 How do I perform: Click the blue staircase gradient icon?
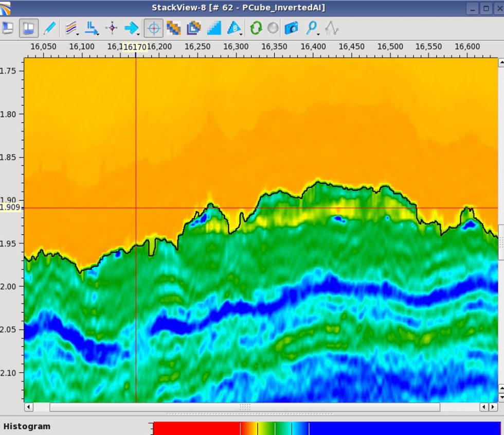[x=214, y=28]
